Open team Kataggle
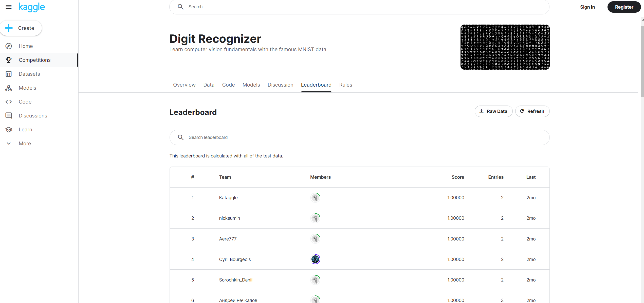This screenshot has width=644, height=303. point(228,198)
